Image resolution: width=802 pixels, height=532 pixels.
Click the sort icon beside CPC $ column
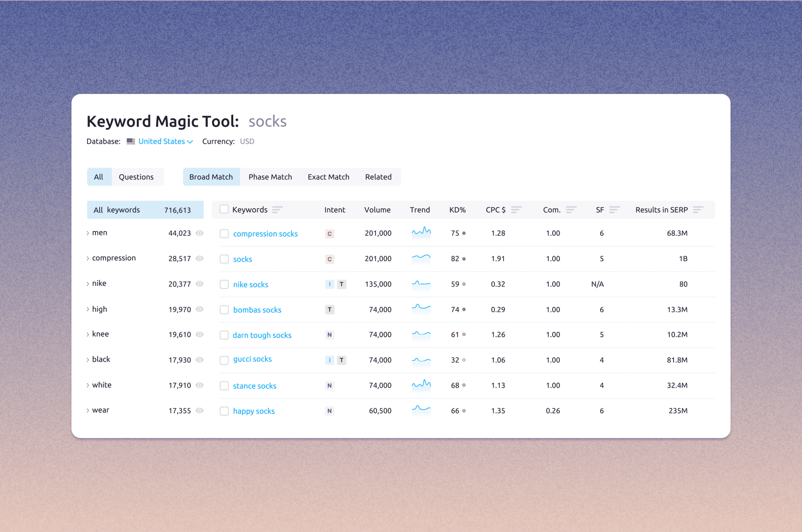tap(516, 210)
